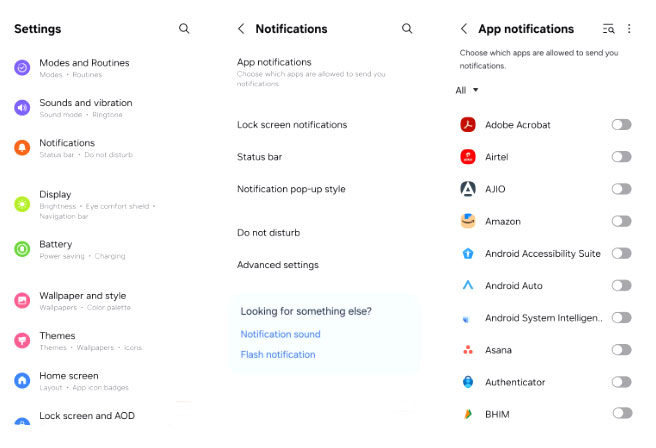Open Notification pop-up style option
The image size is (656, 448).
[291, 189]
